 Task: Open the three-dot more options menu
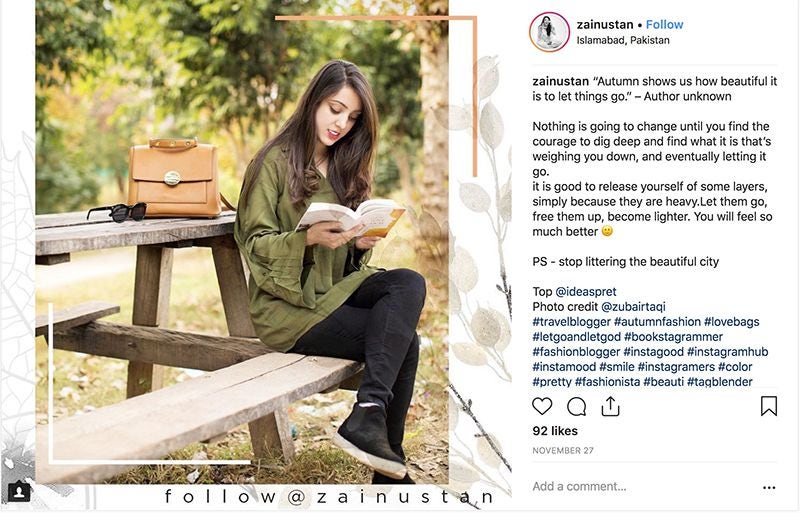pyautogui.click(x=769, y=487)
